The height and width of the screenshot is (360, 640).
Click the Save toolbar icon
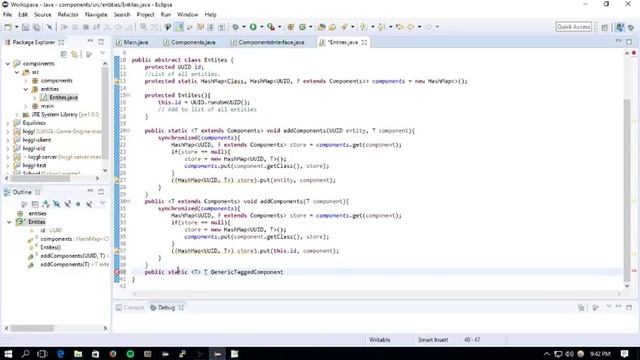tap(25, 27)
